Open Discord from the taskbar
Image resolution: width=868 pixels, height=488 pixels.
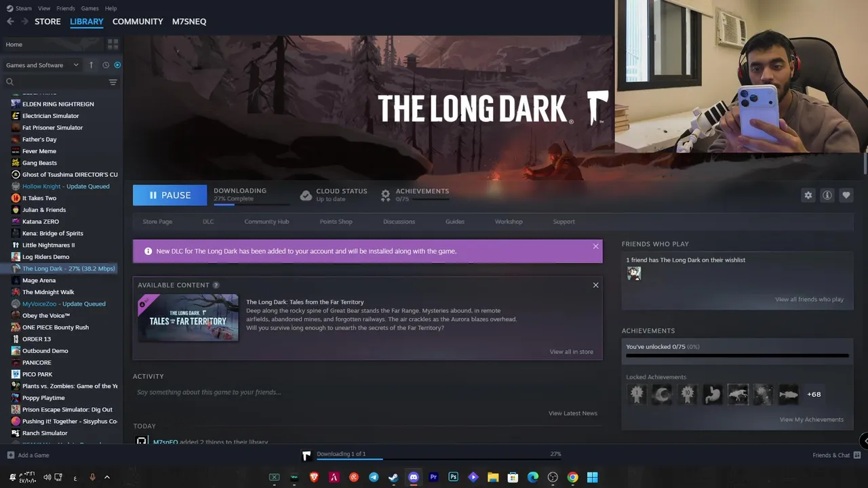click(x=414, y=477)
